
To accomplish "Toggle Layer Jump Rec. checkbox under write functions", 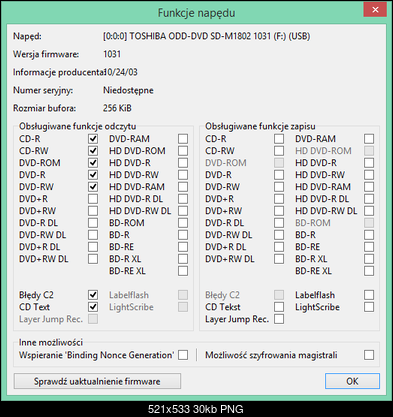I will click(279, 319).
